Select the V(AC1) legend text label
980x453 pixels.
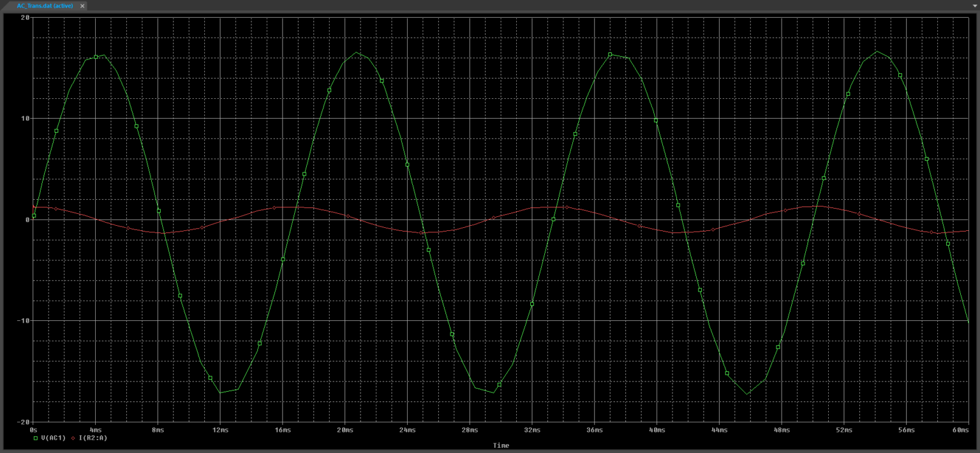click(52, 438)
